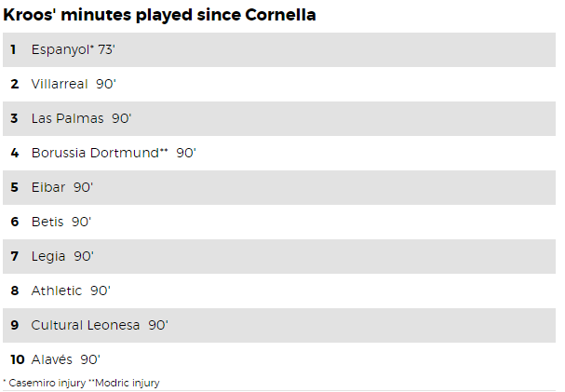Click the Las Palmas 90' row
565x392 pixels.
[x=279, y=118]
